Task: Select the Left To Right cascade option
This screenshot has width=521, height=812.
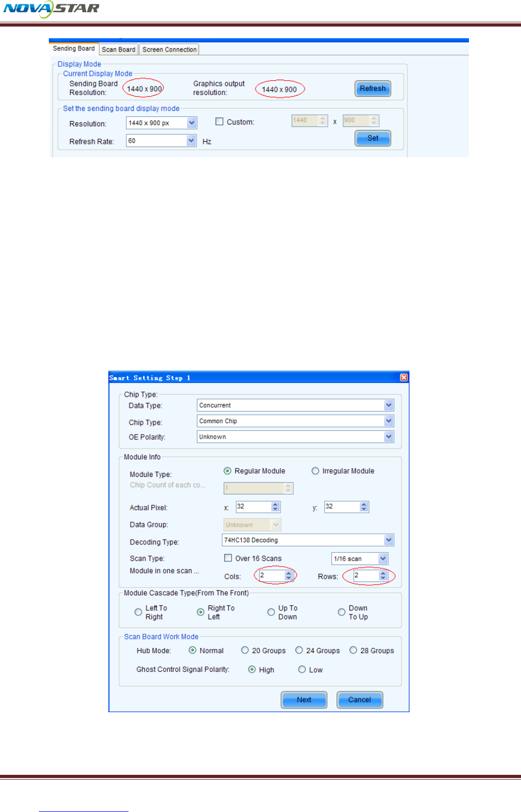Action: pos(138,612)
